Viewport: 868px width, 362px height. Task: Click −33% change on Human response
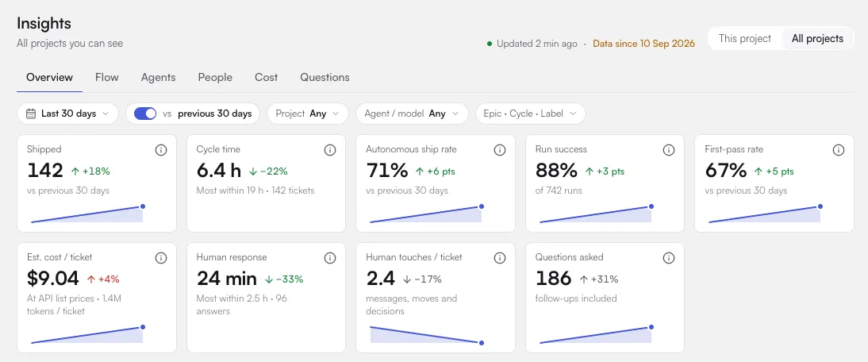tap(284, 279)
